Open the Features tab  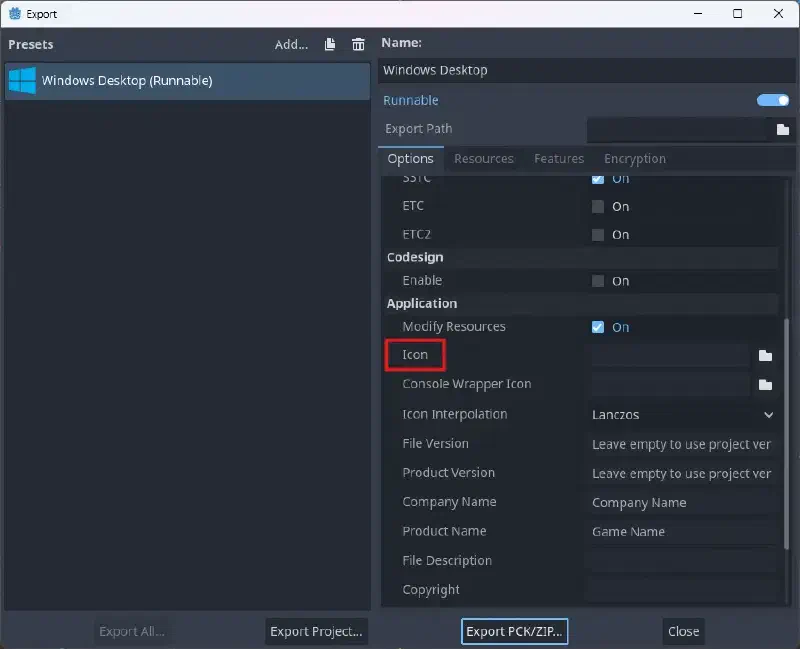559,159
